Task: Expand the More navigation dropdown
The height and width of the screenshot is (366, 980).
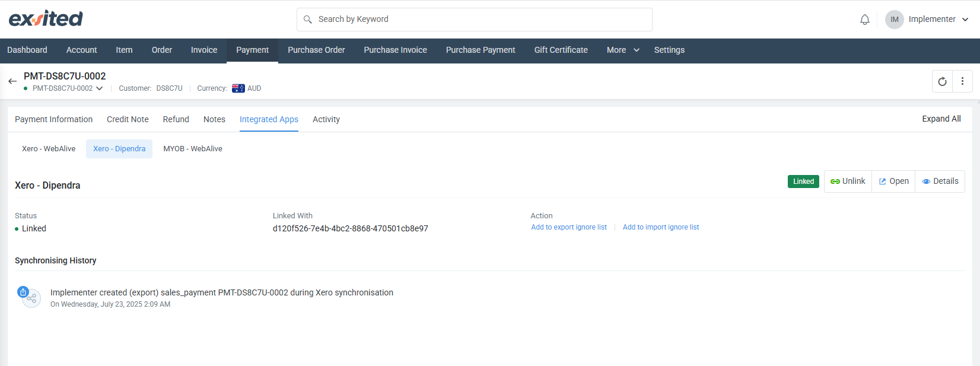Action: tap(623, 50)
